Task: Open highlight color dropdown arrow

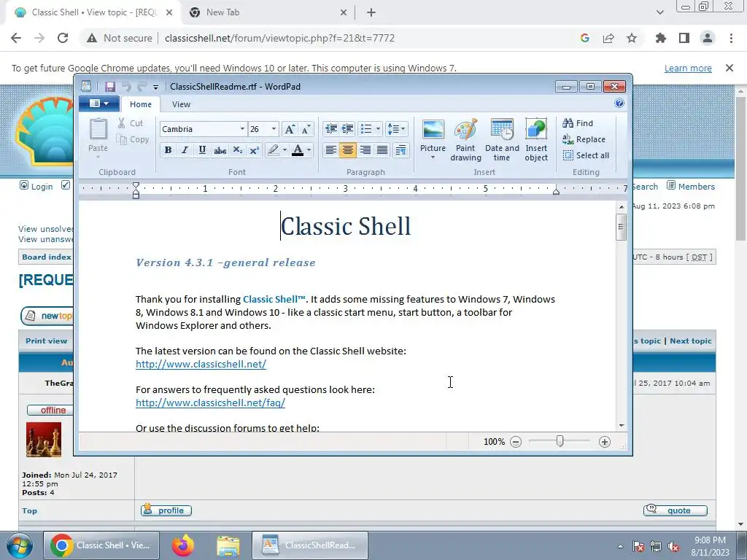Action: (285, 150)
